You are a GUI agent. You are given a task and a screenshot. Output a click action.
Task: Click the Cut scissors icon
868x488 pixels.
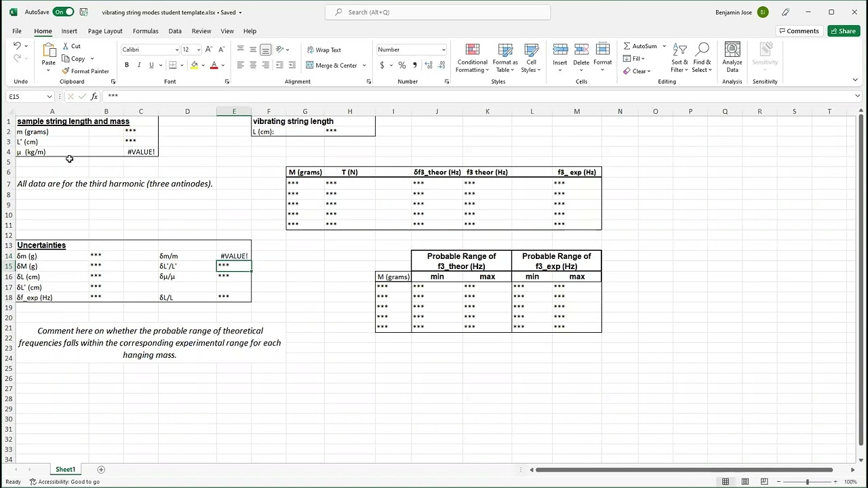tap(66, 46)
